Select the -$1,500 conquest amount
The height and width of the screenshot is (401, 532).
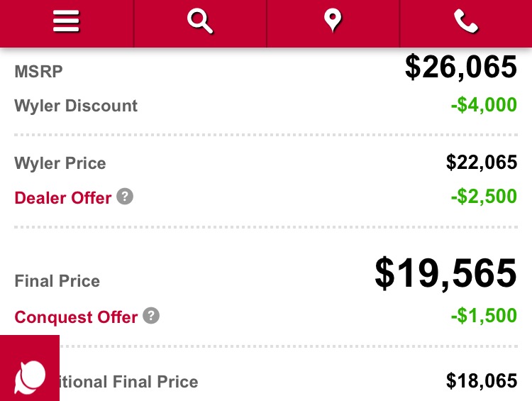pyautogui.click(x=484, y=316)
